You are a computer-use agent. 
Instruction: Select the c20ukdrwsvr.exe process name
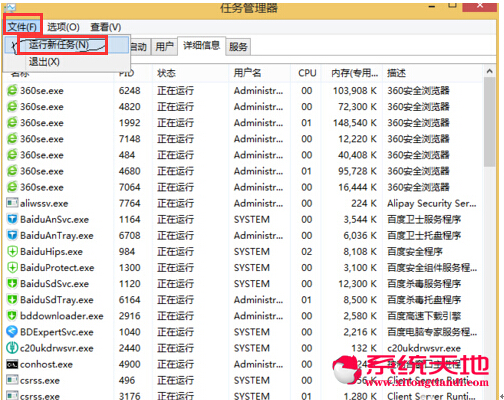(x=57, y=348)
